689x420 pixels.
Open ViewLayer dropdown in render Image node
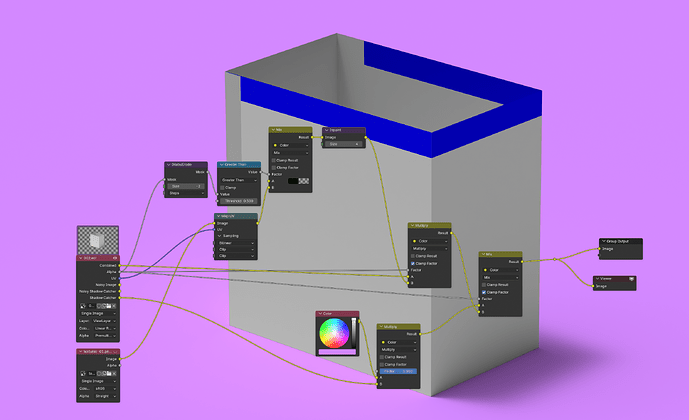(x=104, y=321)
